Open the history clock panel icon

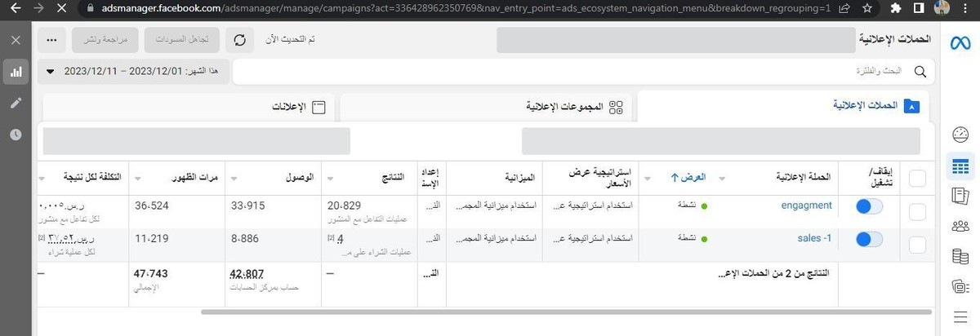coord(16,134)
